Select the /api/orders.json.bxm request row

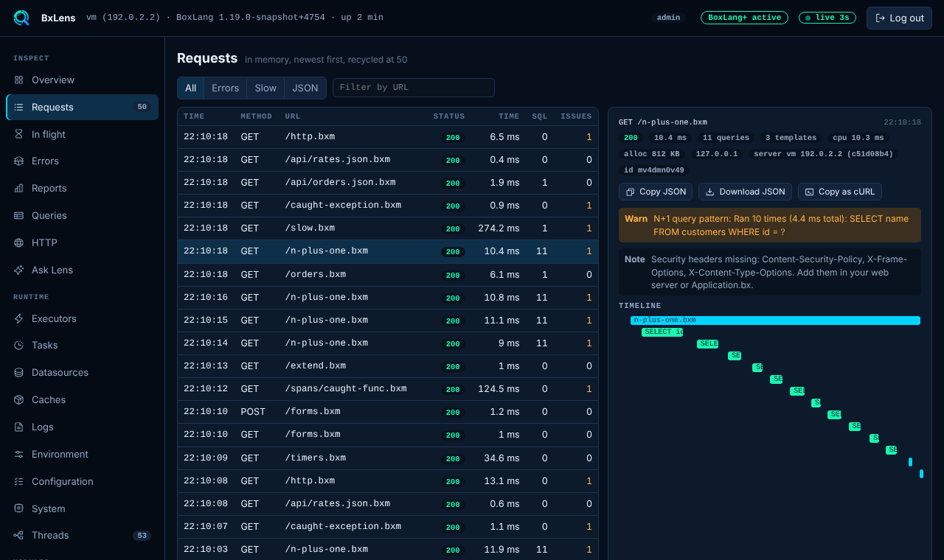click(x=388, y=182)
